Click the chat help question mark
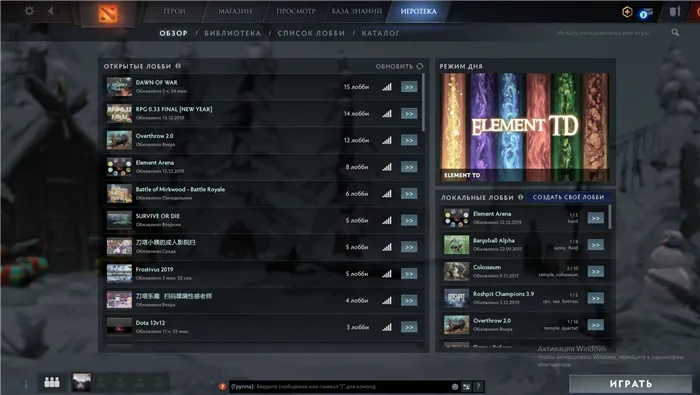 pyautogui.click(x=478, y=387)
